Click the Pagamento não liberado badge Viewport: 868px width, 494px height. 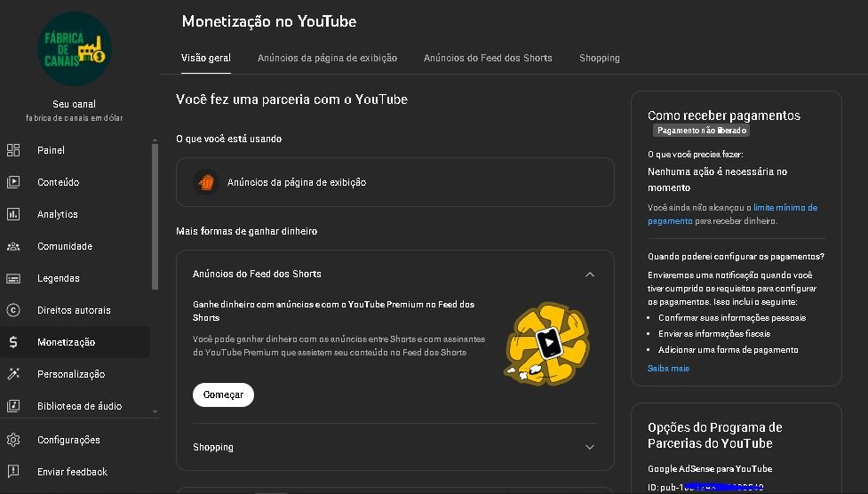pos(701,131)
